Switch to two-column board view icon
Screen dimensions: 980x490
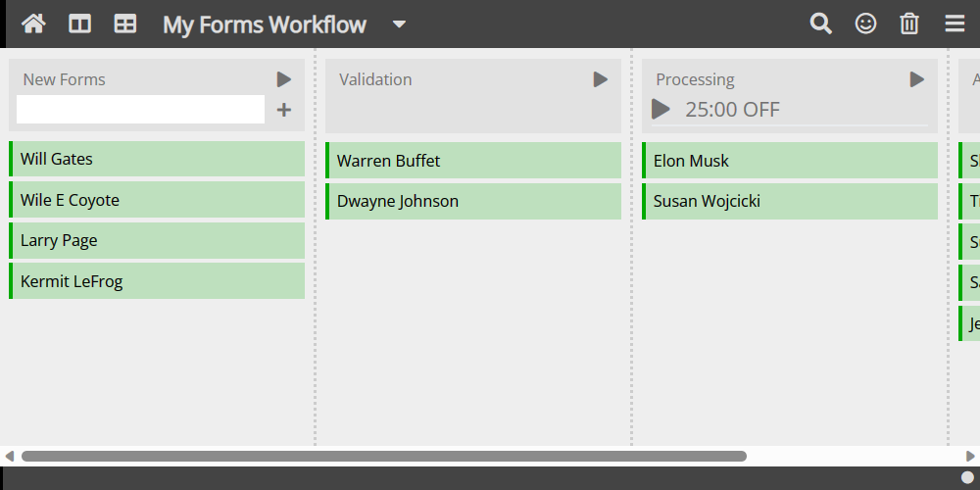click(80, 24)
